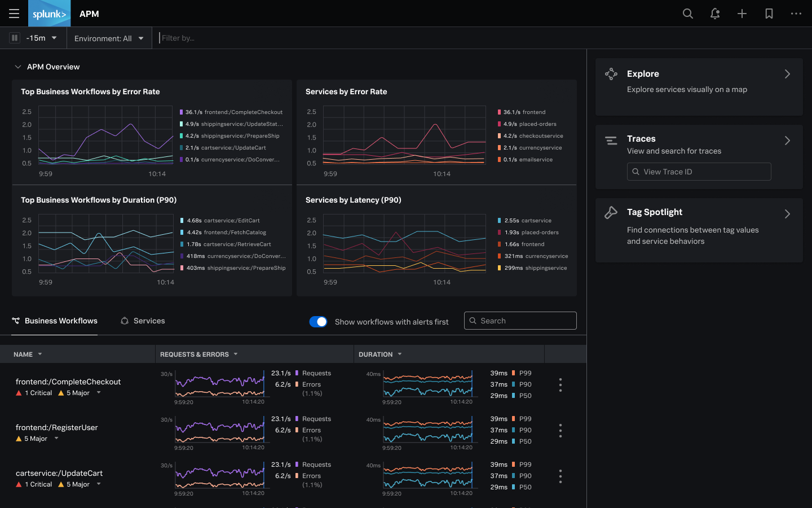Open global search from the top bar
The height and width of the screenshot is (508, 812).
[x=688, y=13]
